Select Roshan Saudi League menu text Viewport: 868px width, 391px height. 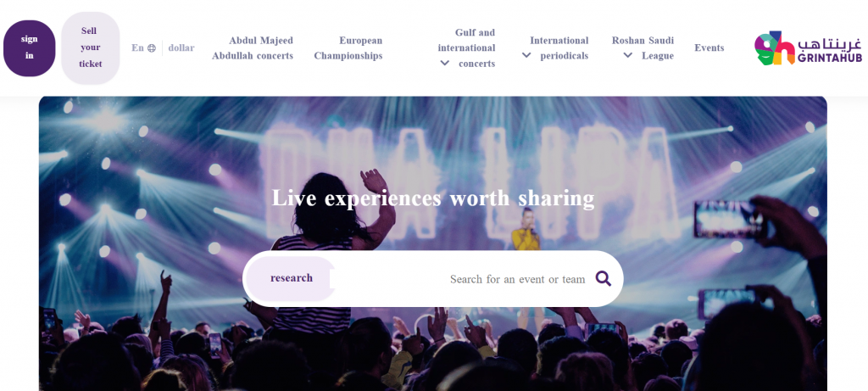click(643, 48)
